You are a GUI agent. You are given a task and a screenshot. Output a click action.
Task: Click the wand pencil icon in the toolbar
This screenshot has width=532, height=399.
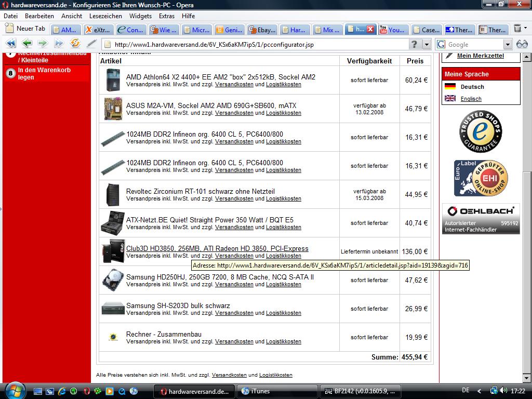(91, 44)
